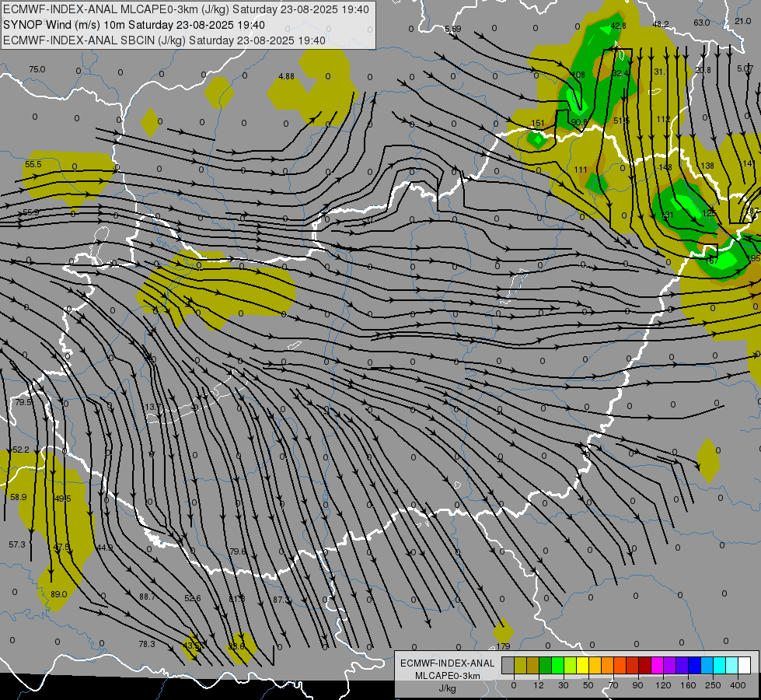Click the map value 32.4
The image size is (761, 700).
pos(620,73)
